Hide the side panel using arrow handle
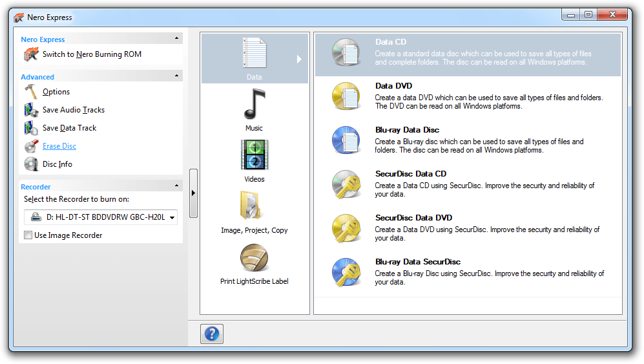Screen dimensions: 644x364 (x=193, y=193)
